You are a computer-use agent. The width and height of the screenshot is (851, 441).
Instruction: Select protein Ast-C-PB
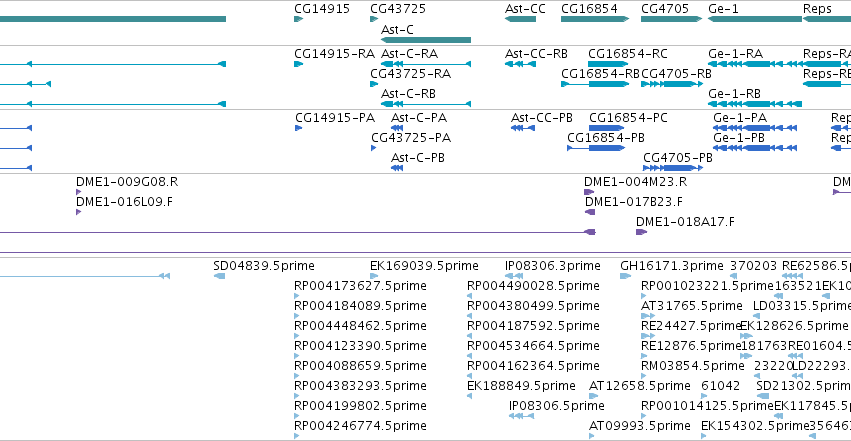tap(417, 158)
